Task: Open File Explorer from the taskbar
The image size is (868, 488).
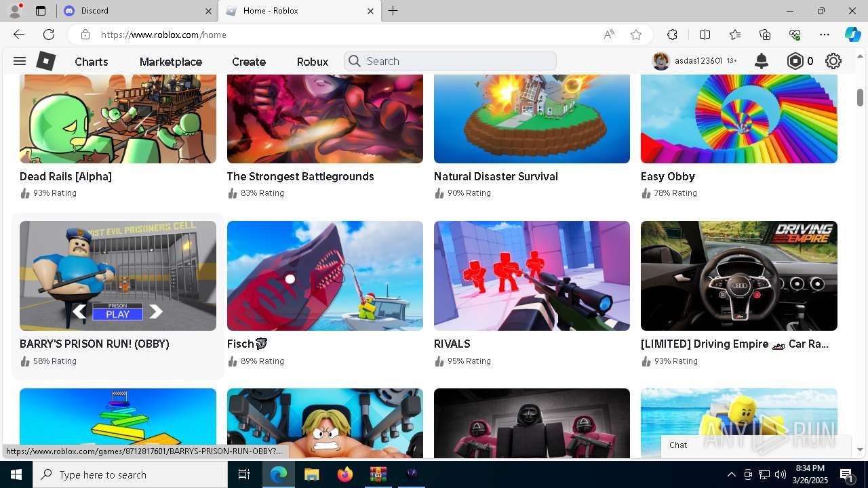Action: click(x=311, y=474)
